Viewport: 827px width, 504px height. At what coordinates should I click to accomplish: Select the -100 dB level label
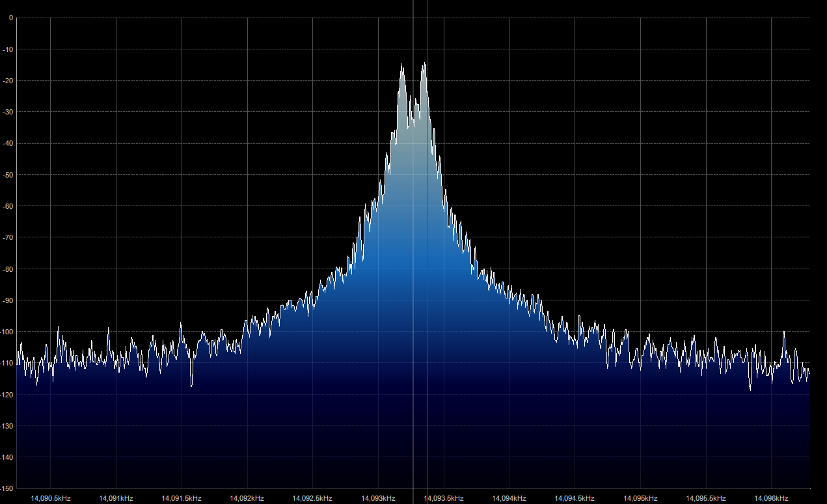point(7,332)
